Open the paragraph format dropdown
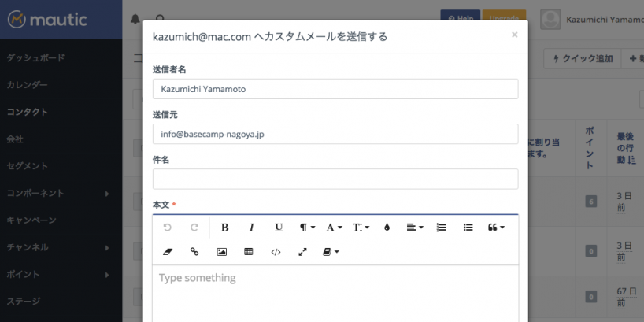 (306, 228)
